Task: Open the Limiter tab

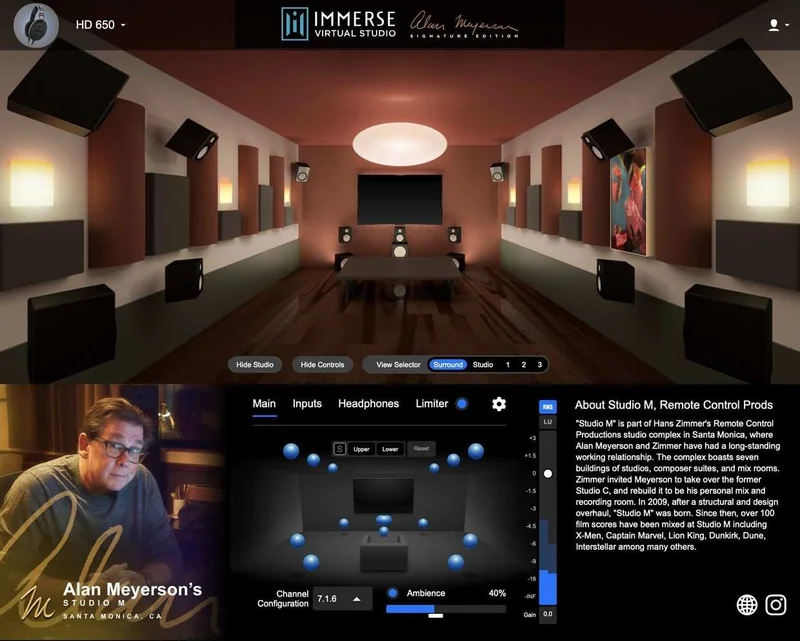Action: [x=432, y=404]
